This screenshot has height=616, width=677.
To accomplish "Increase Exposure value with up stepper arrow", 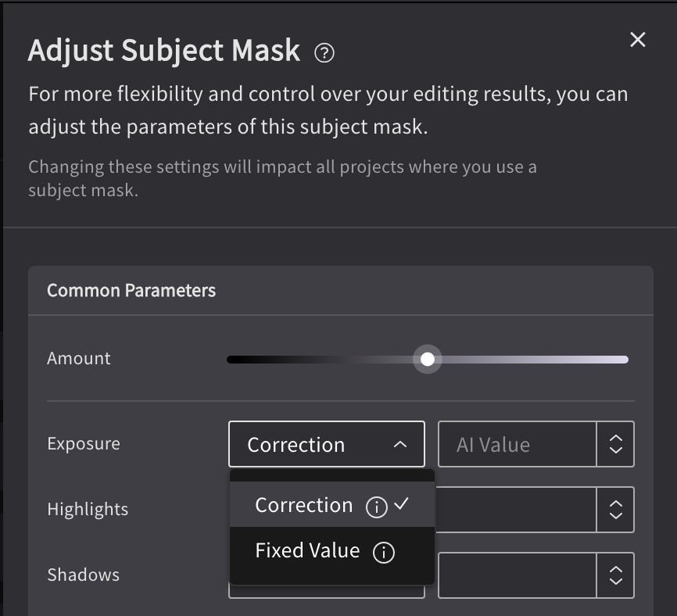I will point(615,439).
